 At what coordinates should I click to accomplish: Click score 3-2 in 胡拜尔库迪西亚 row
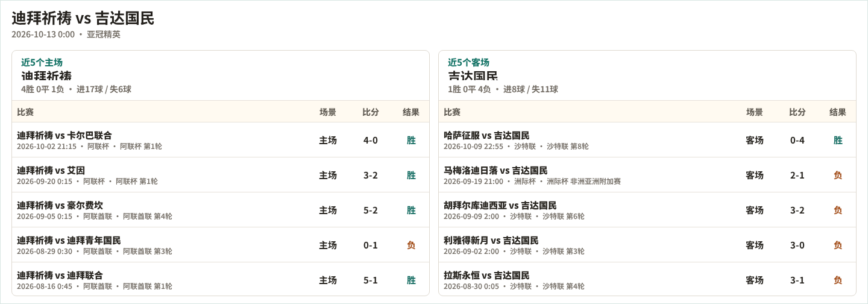797,210
